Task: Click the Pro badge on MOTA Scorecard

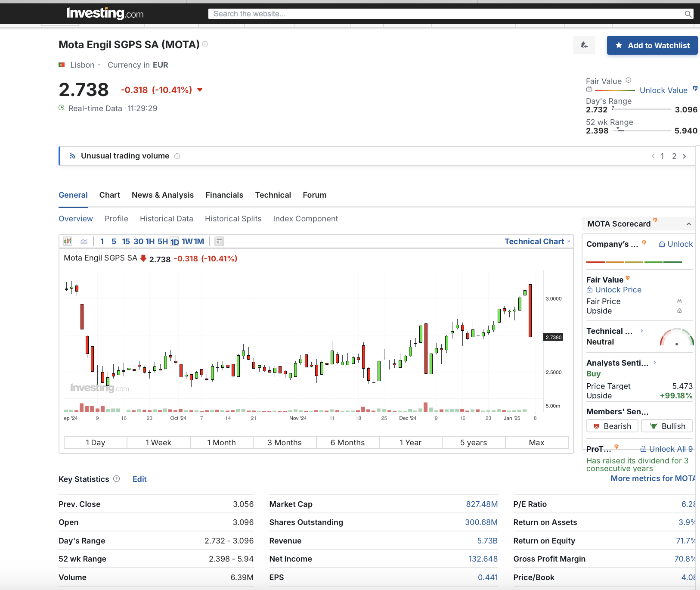Action: point(655,220)
